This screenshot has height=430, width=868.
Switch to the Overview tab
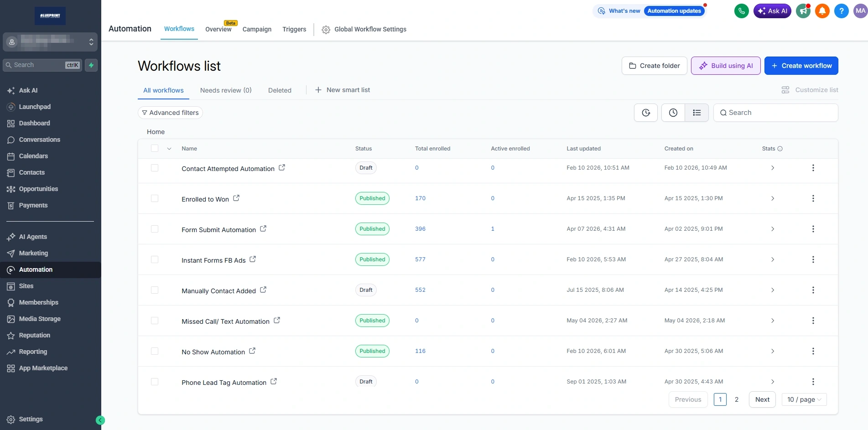(x=218, y=29)
